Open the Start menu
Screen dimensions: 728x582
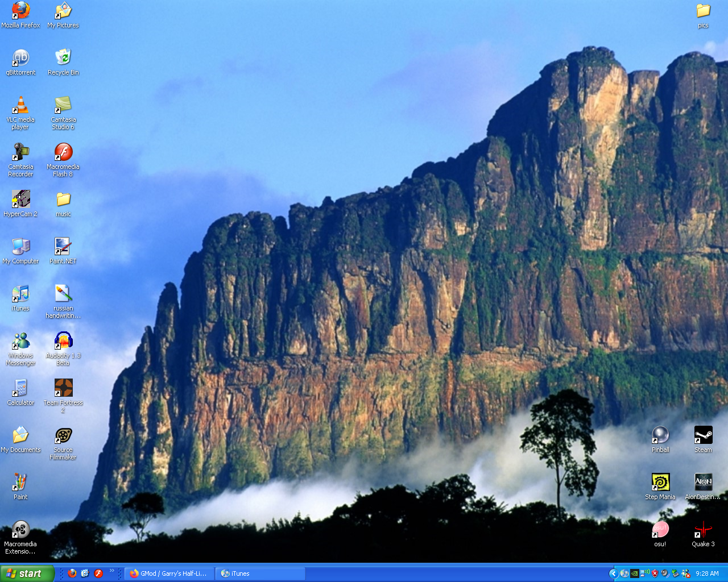(27, 573)
